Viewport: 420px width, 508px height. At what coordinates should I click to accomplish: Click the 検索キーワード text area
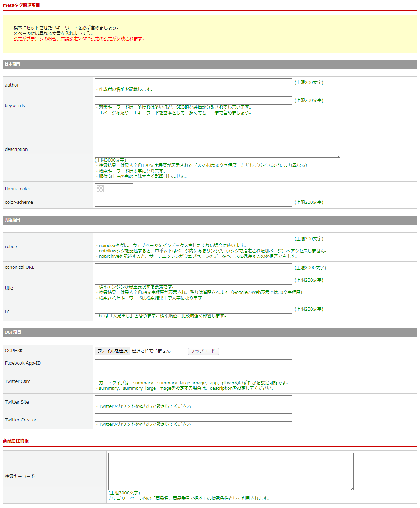click(x=231, y=472)
